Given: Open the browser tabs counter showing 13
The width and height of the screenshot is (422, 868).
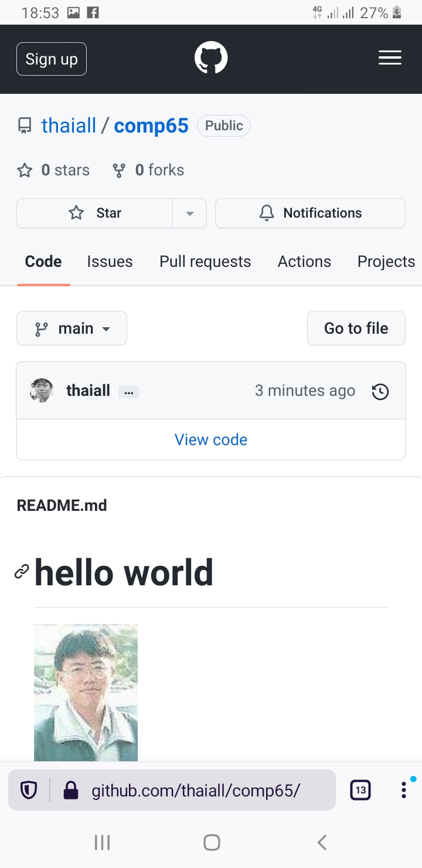Looking at the screenshot, I should [x=360, y=790].
